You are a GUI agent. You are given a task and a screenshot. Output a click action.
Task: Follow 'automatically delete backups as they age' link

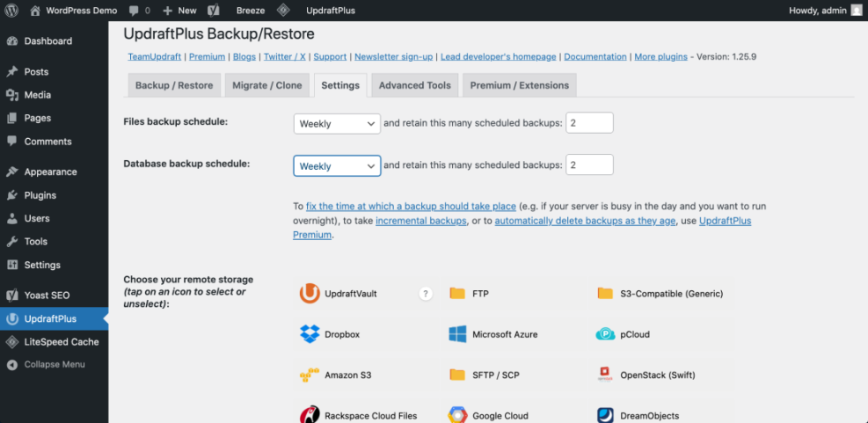[x=585, y=221]
